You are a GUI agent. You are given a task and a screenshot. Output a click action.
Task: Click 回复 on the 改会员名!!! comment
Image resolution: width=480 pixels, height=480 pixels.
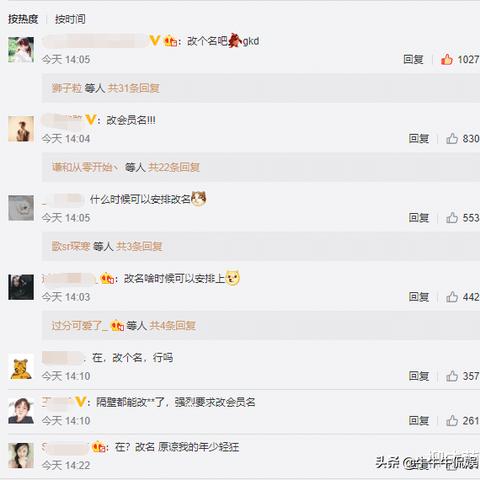419,138
